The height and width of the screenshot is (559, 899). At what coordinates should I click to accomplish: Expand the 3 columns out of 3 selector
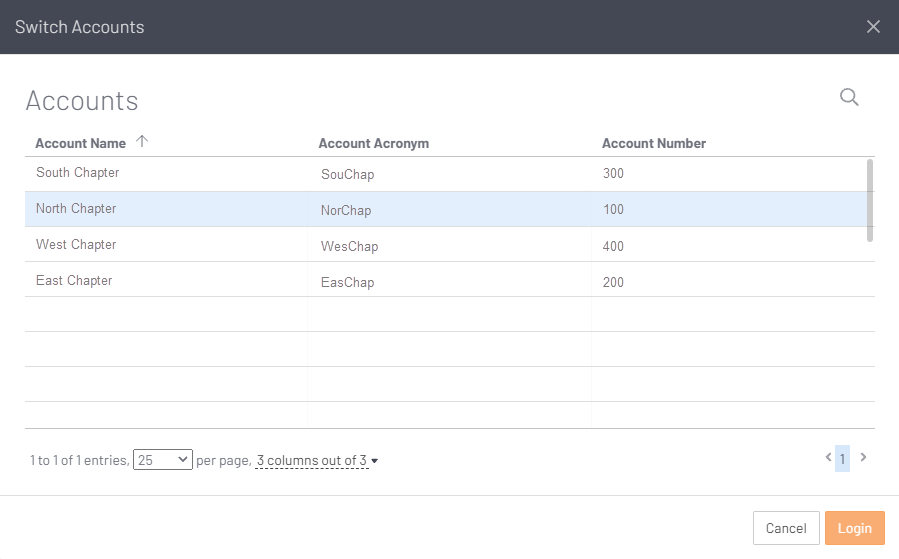317,460
